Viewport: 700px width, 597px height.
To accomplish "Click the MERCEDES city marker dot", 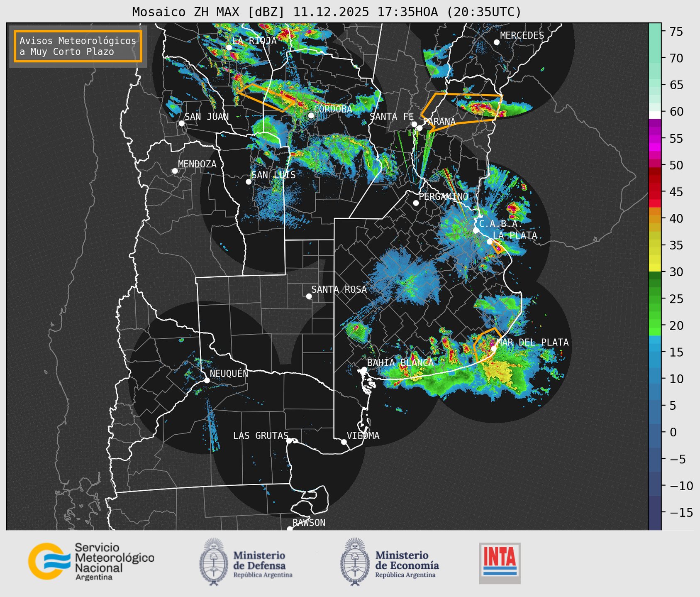I will 497,42.
